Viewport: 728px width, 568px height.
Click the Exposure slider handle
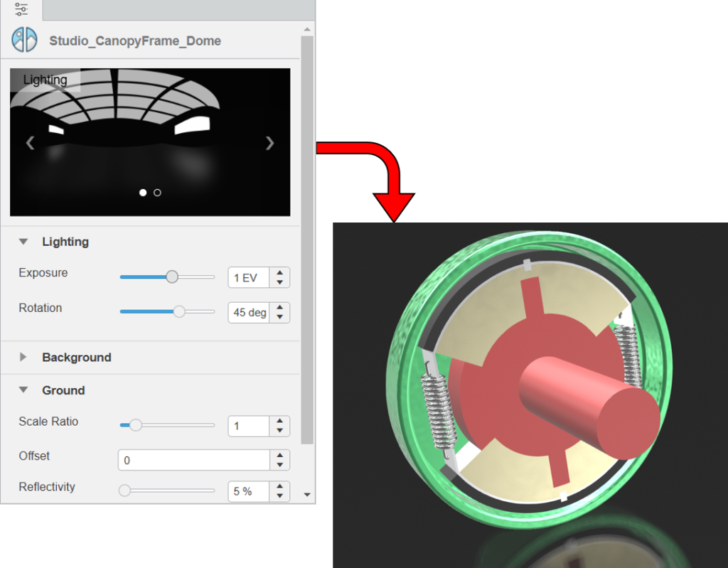(172, 277)
